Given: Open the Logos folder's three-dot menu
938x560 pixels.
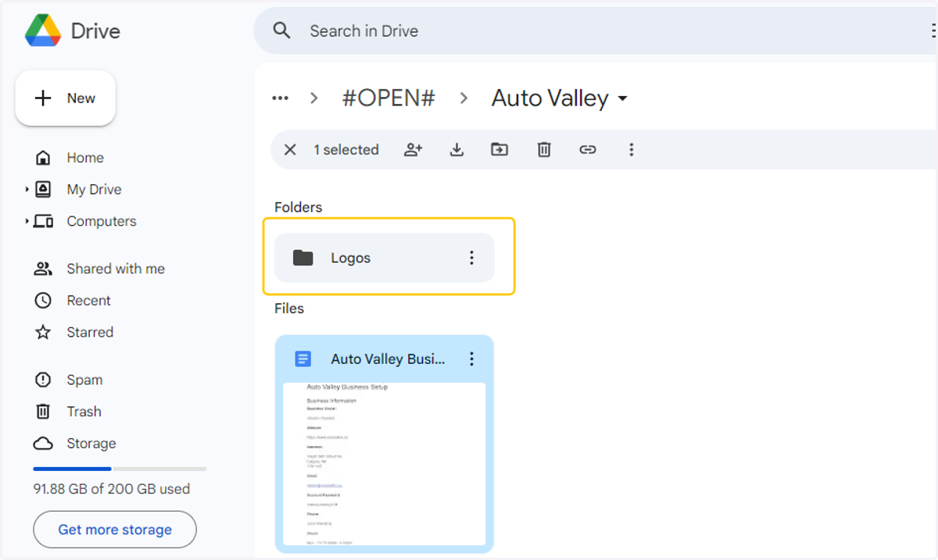Looking at the screenshot, I should pyautogui.click(x=471, y=258).
